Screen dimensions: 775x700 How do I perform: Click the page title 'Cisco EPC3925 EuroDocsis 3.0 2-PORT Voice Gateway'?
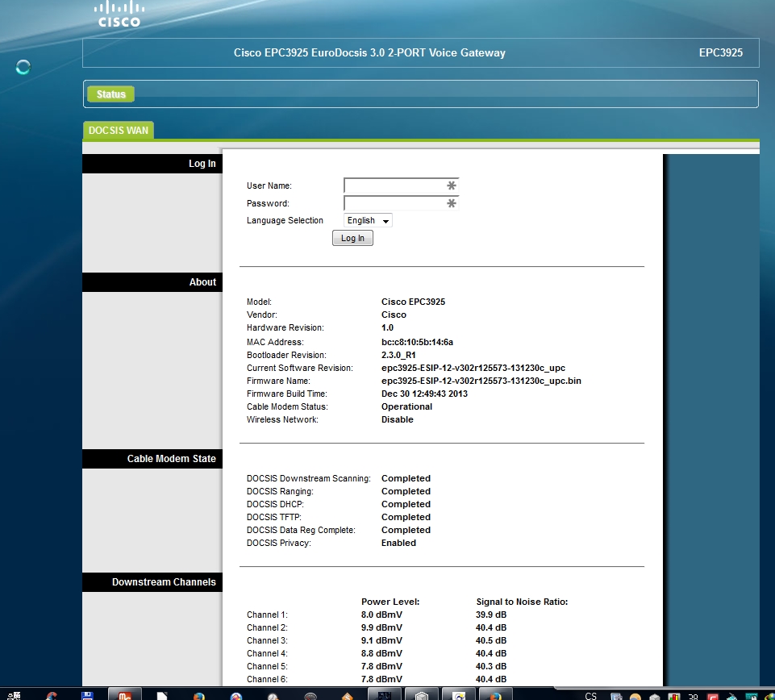click(369, 53)
